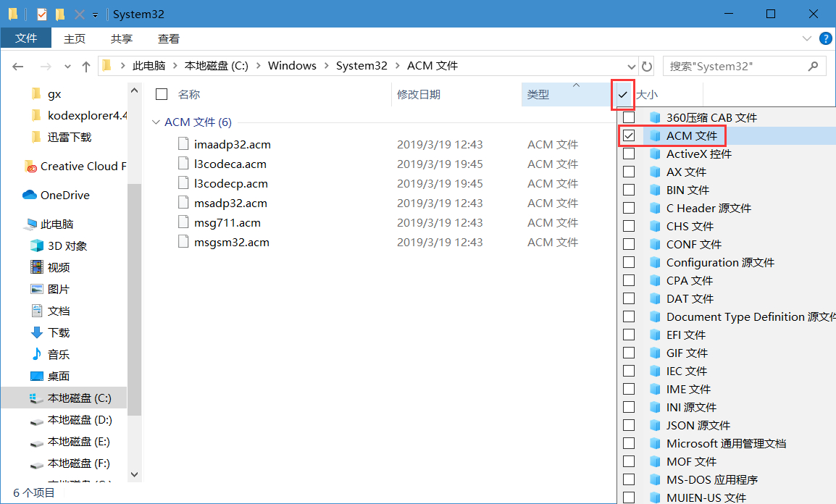Screen dimensions: 836x504
Task: Check the ActiveX 控件 filter box
Action: 629,154
